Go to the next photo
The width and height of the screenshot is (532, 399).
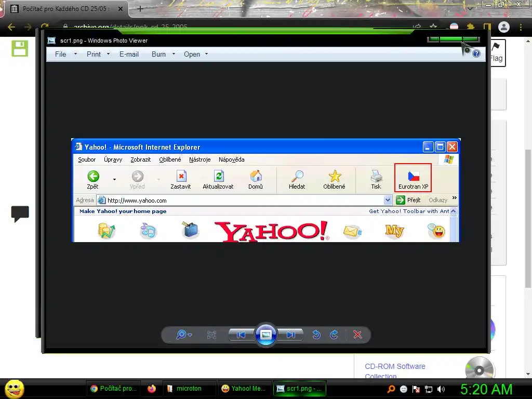coord(291,335)
